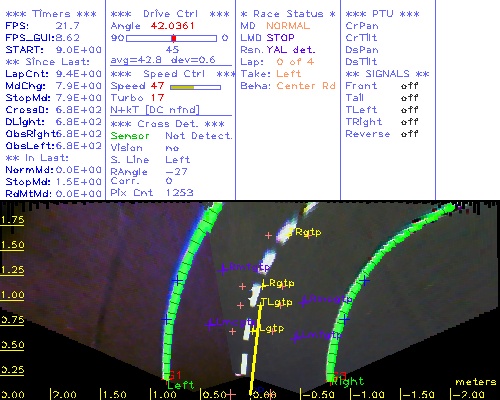Click the PTU panel header
This screenshot has height=400, width=500.
(x=383, y=14)
